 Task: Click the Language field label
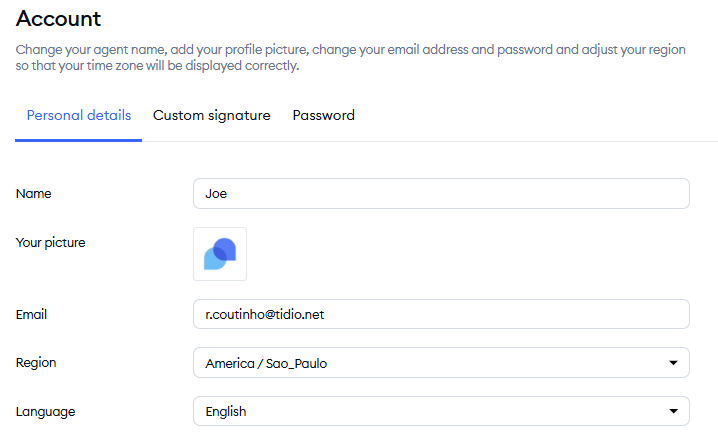click(x=45, y=412)
